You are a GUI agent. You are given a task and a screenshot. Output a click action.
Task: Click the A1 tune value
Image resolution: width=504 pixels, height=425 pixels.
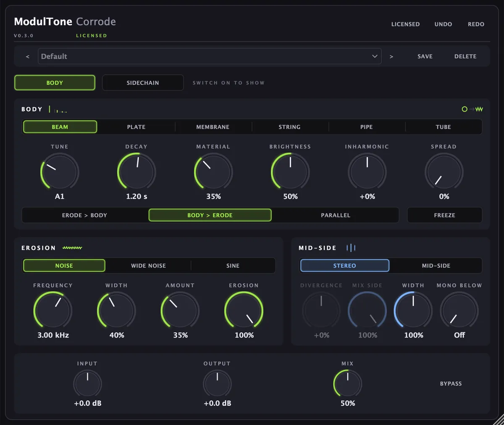(x=60, y=196)
